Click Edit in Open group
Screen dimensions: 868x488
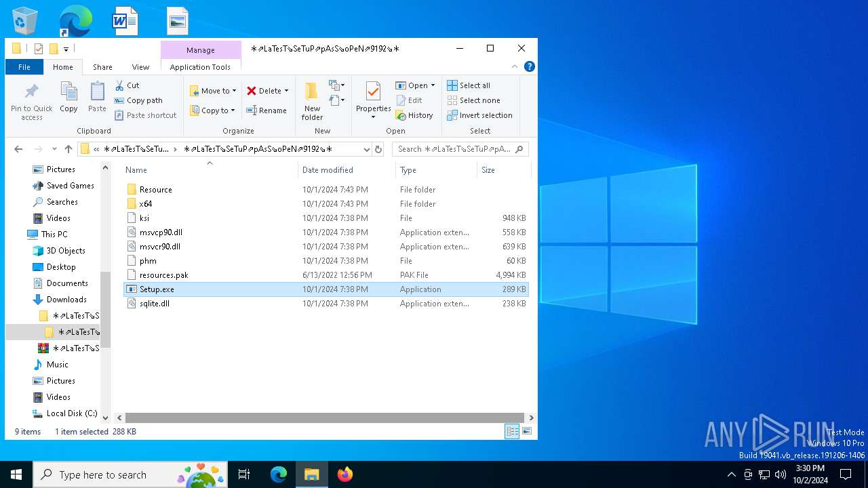[409, 100]
